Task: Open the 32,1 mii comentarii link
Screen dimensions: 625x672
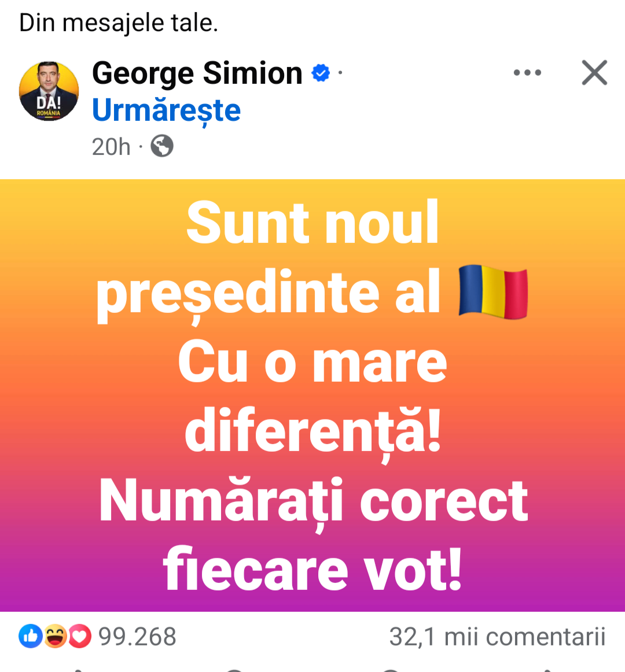Action: [x=497, y=637]
